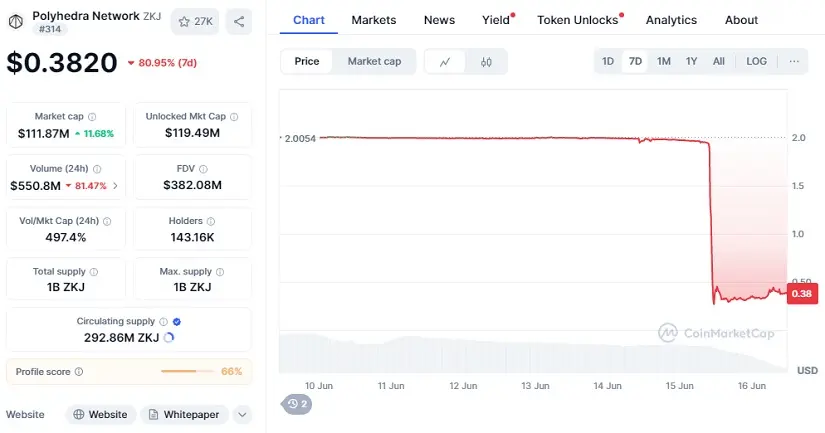
Task: Show Total supply info icon
Action: [x=94, y=272]
